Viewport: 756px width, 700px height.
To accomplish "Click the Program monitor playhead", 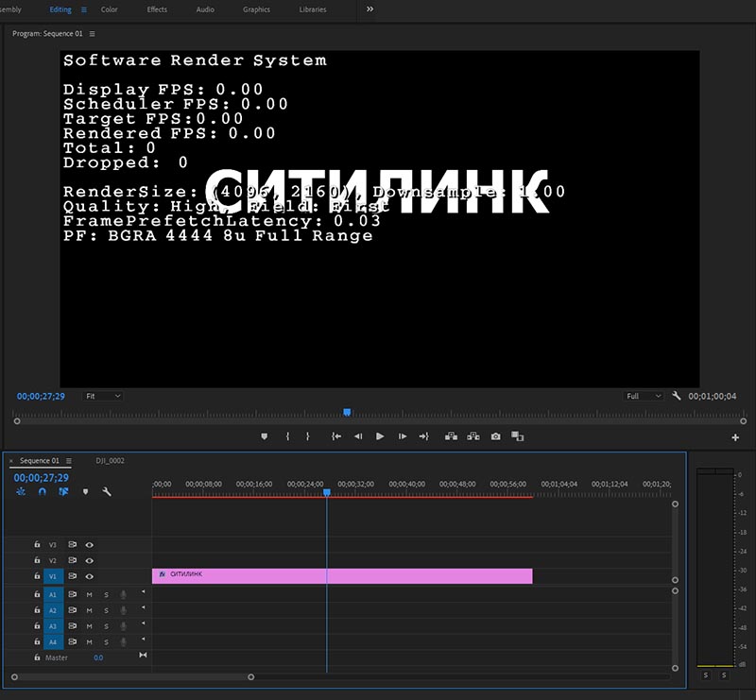I will coord(347,412).
